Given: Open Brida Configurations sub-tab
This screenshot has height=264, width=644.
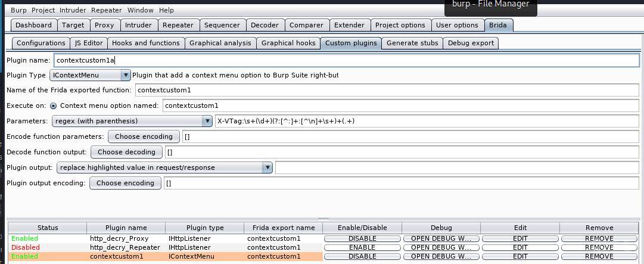Looking at the screenshot, I should (41, 43).
